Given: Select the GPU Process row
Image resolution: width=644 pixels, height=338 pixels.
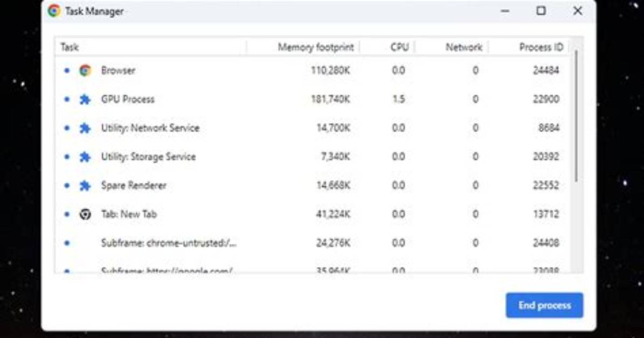Looking at the screenshot, I should (312, 100).
